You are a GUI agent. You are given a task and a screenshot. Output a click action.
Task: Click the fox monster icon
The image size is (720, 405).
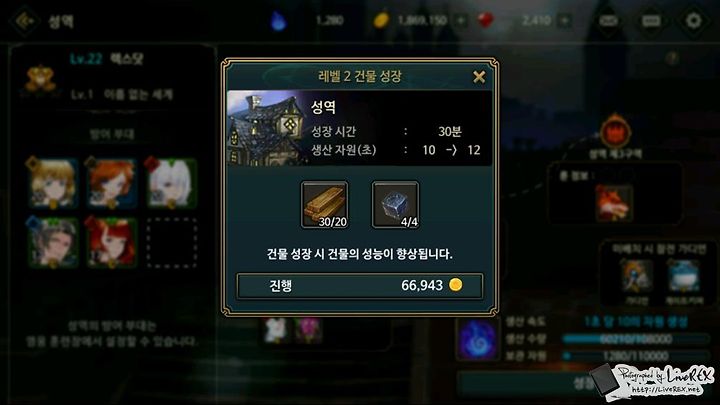(613, 202)
